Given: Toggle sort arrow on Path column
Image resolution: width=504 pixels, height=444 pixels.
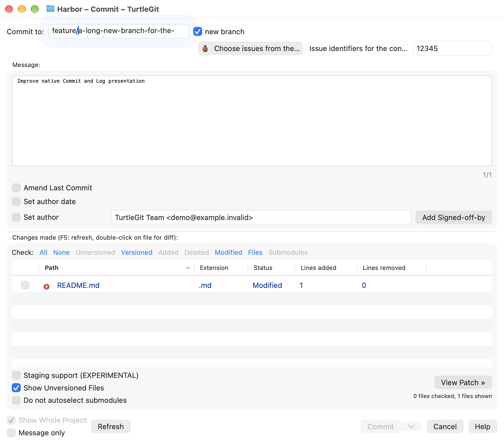Looking at the screenshot, I should pos(188,268).
